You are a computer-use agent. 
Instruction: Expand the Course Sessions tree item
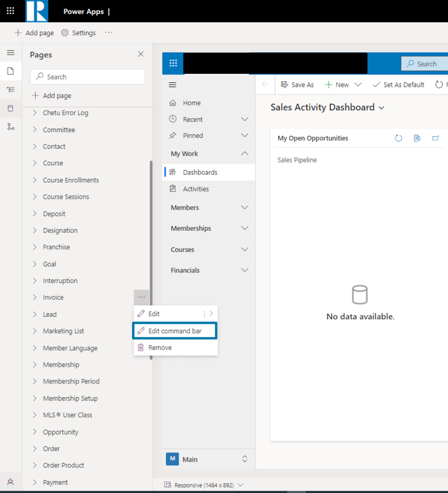pyautogui.click(x=35, y=197)
